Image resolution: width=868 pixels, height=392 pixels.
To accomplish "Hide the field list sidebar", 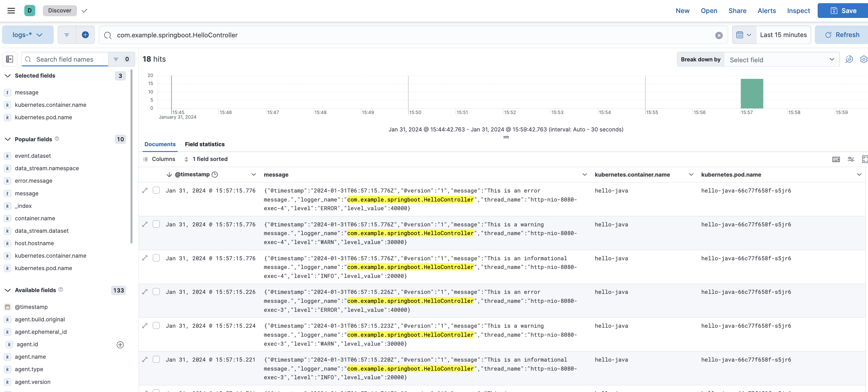I will click(10, 59).
